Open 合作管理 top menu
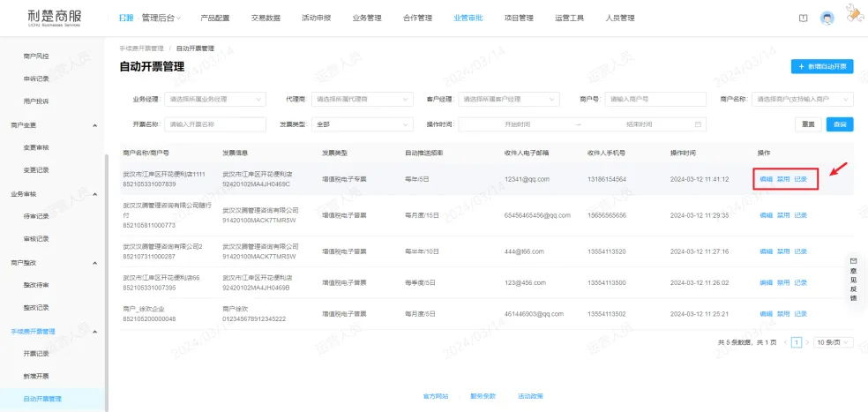The height and width of the screenshot is (412, 868). pos(417,18)
